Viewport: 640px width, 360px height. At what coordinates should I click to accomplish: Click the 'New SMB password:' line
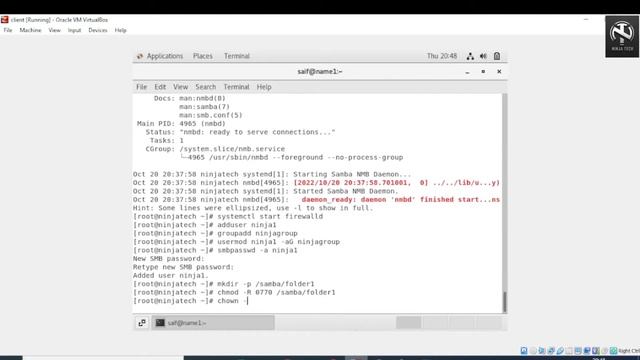click(x=169, y=259)
